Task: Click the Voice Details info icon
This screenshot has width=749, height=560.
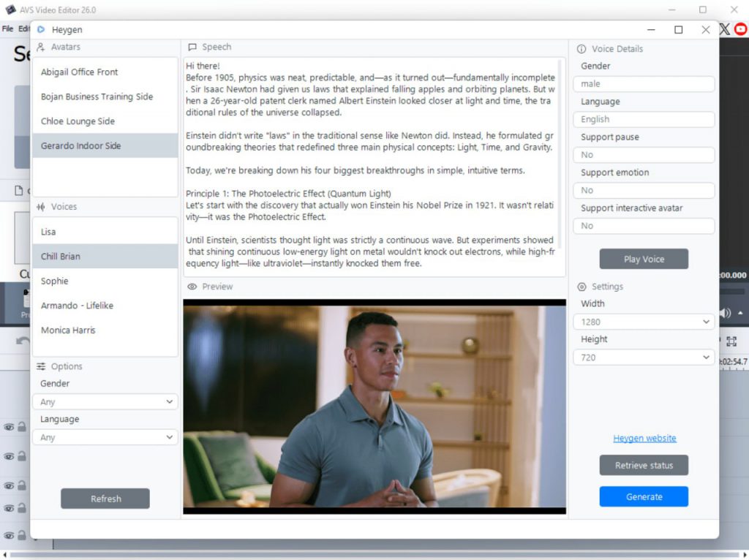Action: click(581, 49)
